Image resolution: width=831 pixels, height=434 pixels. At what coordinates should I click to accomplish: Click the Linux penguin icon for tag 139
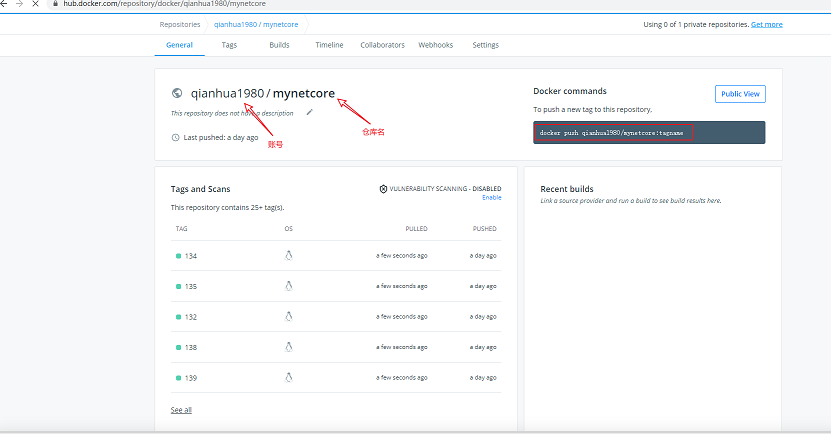tap(288, 377)
